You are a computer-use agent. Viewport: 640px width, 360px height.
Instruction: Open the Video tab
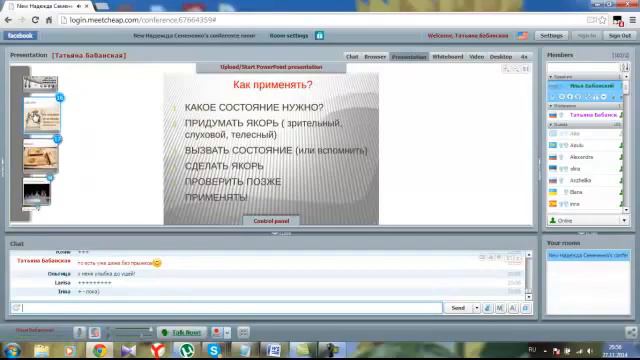point(476,57)
